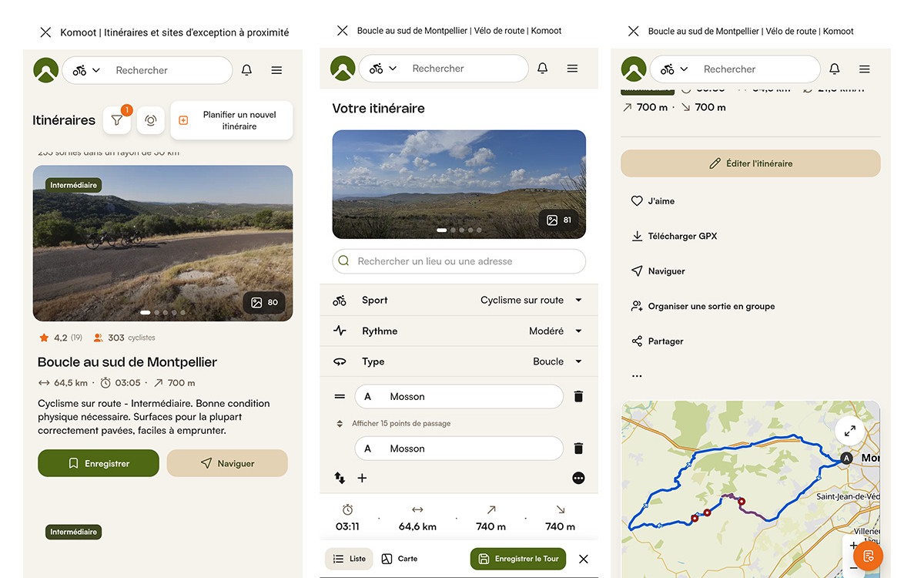Open the Sport dropdown showing Cyclisme sur route

[x=531, y=301]
